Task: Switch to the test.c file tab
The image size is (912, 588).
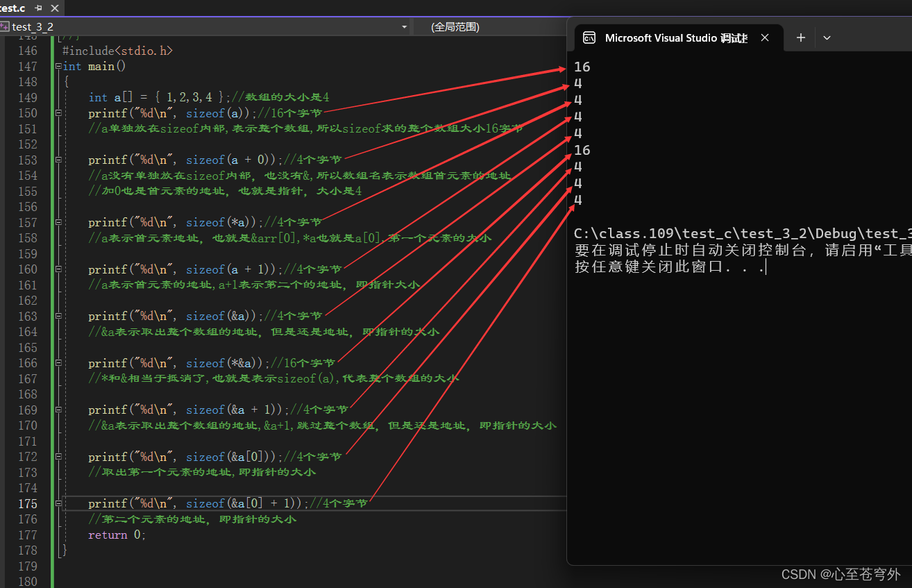Action: (x=12, y=8)
